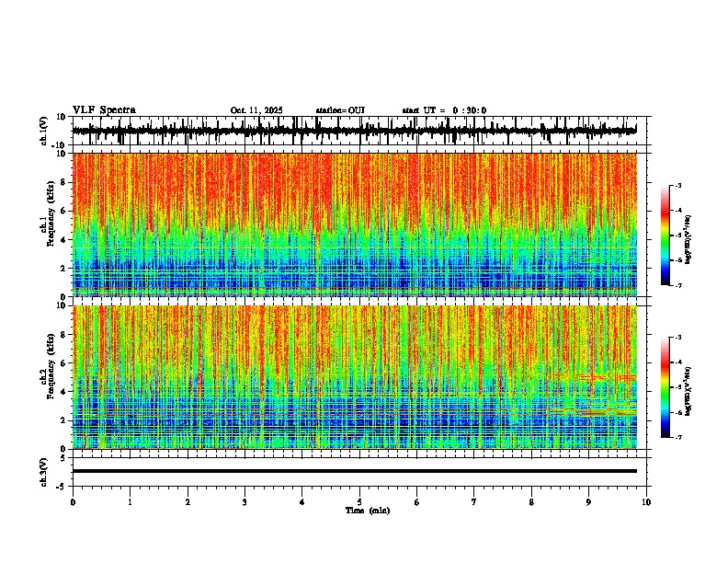Click the "8" kHz tick of ch.1 spectrogram
Image resolution: width=728 pixels, height=563 pixels.
[x=63, y=182]
